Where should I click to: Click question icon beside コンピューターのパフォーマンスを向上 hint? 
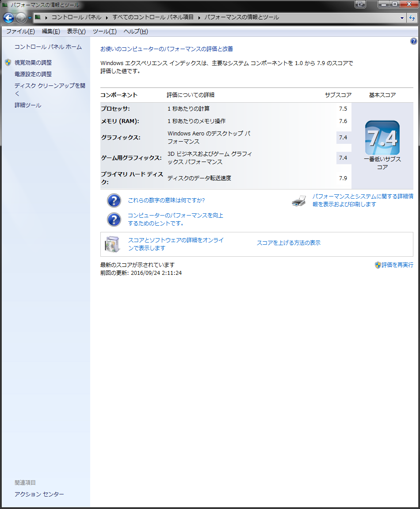coord(114,220)
